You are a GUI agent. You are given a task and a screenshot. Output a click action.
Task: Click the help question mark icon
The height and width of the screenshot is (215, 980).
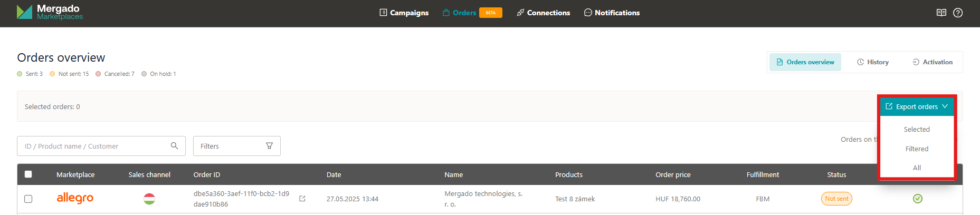pos(958,13)
